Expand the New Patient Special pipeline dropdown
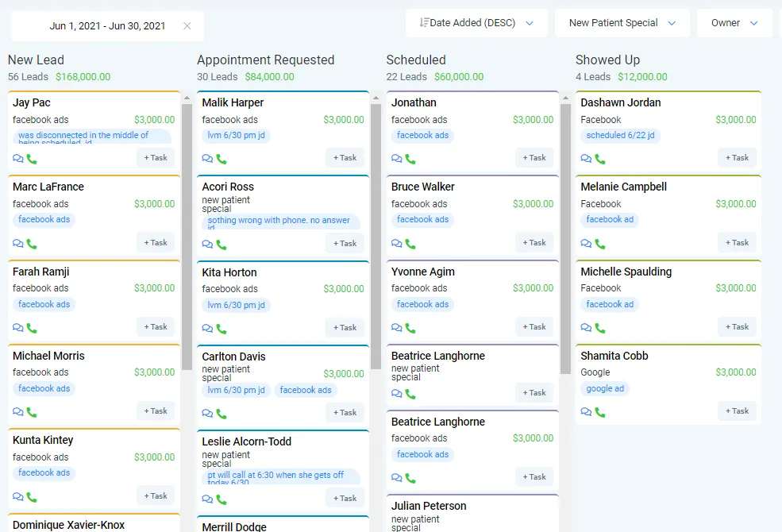 coord(622,23)
